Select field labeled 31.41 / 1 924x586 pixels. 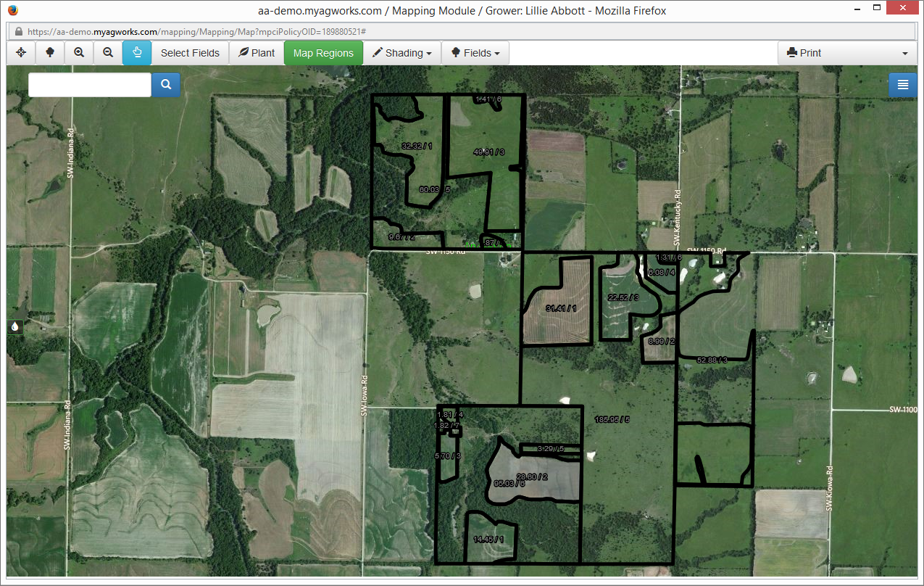pyautogui.click(x=561, y=309)
